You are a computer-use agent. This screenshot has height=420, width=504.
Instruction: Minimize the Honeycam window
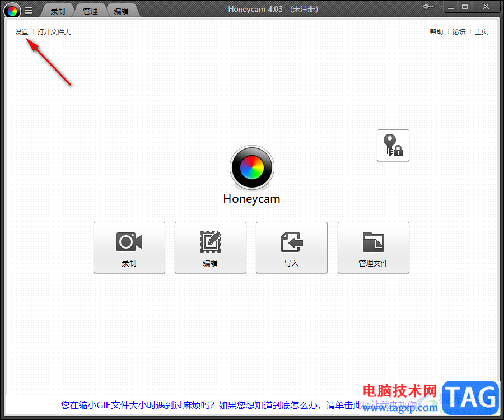coord(451,7)
